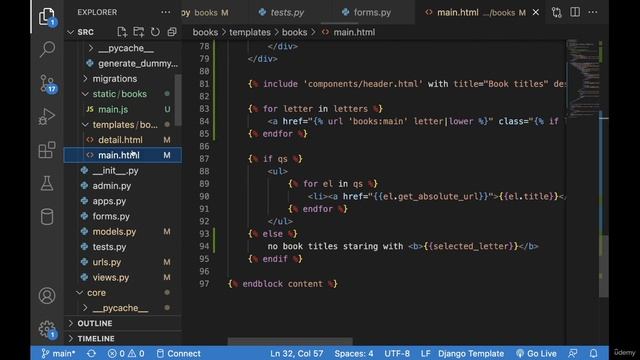Image resolution: width=640 pixels, height=360 pixels.
Task: Open the Manage settings gear
Action: (x=47, y=329)
